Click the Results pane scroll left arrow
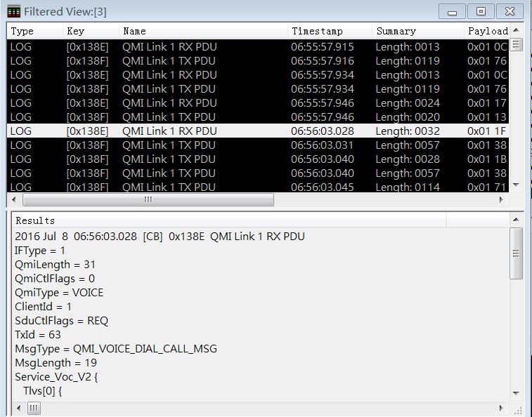The image size is (532, 417). 19,408
